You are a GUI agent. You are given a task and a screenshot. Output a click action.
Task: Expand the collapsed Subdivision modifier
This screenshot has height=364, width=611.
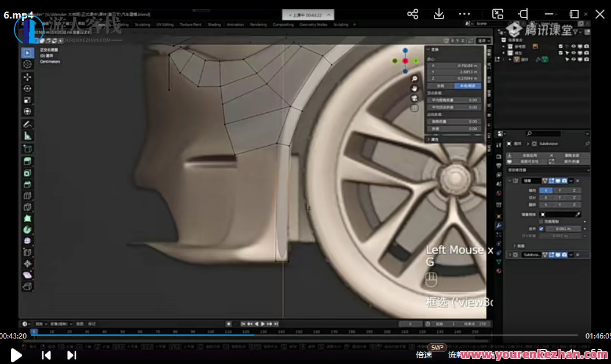(x=509, y=255)
